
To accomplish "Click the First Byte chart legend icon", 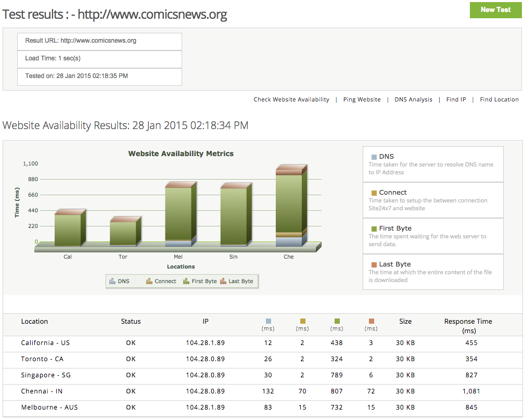I will click(x=186, y=282).
